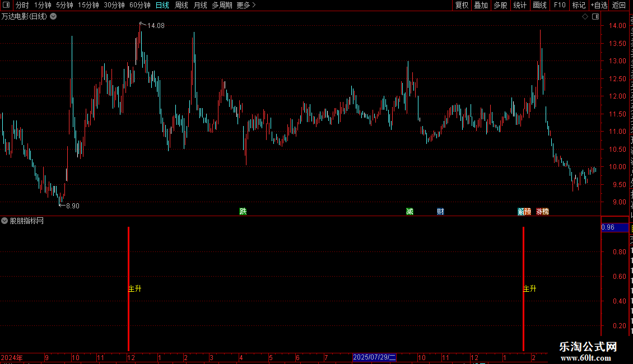Screen dimensions: 633x364
Task: Add stock with +自选 button
Action: [599, 5]
